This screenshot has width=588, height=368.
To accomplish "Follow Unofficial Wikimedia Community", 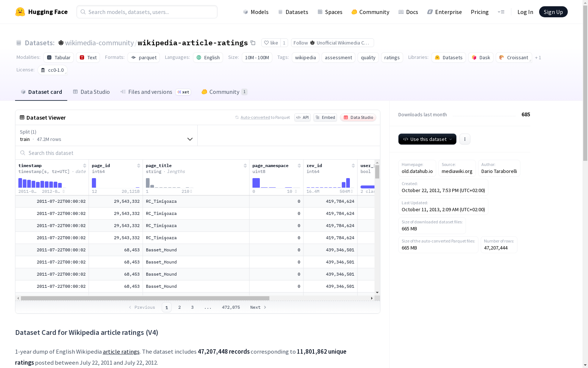I will [332, 43].
